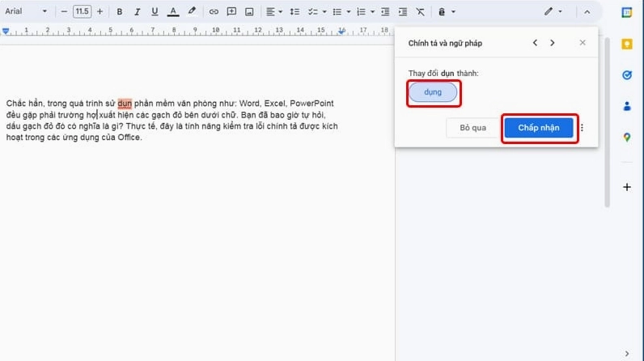Screen dimensions: 644x361
Task: Open Contacts in side panel
Action: click(x=627, y=106)
